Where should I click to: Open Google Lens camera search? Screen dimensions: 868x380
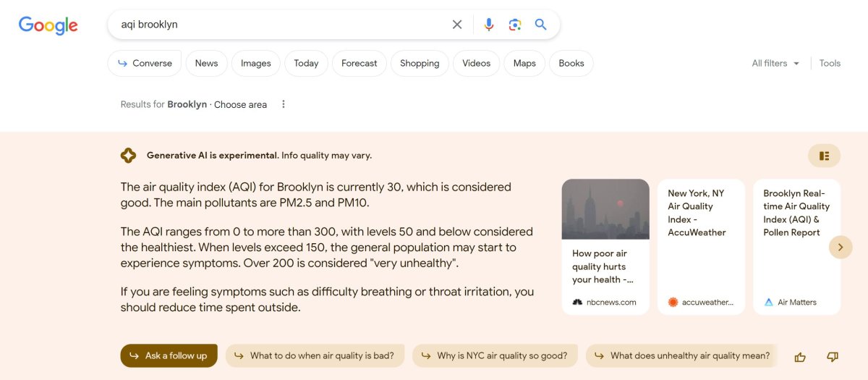coord(515,25)
